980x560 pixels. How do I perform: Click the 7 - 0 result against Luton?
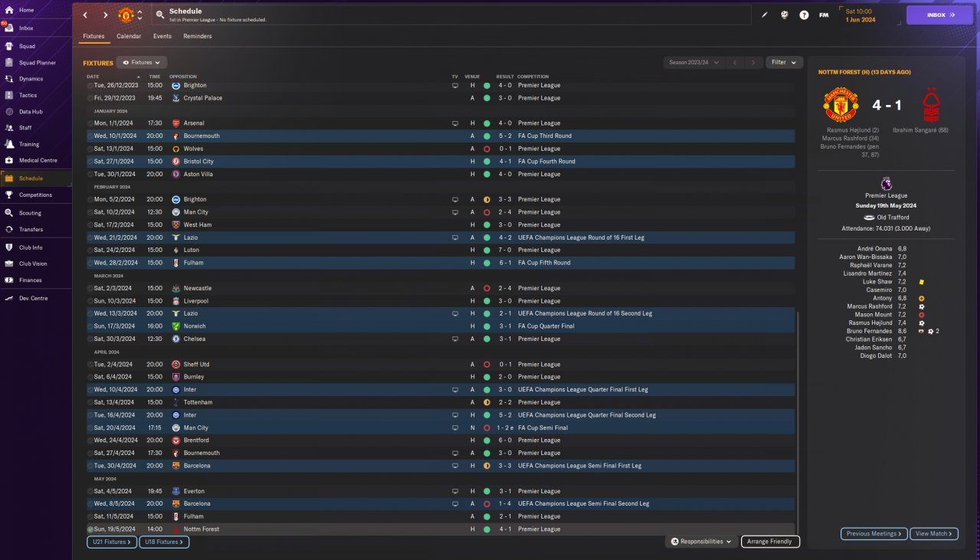coord(505,250)
